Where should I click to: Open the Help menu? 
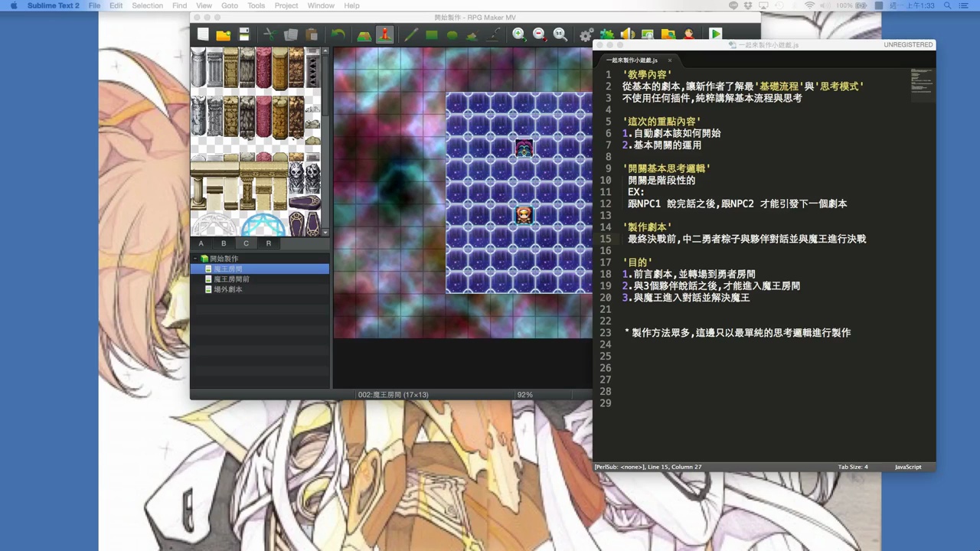point(351,5)
